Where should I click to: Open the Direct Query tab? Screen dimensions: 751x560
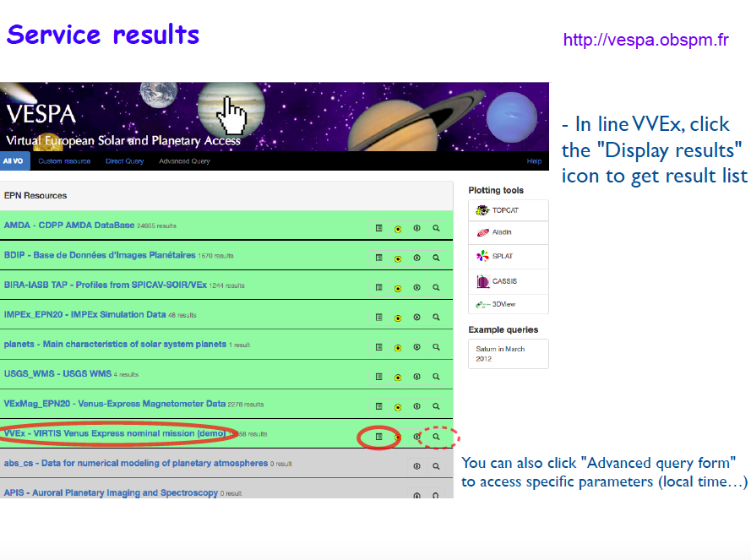124,161
